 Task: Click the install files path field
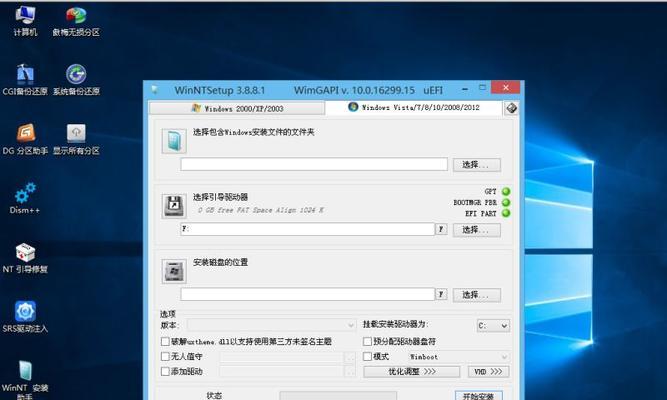(314, 164)
